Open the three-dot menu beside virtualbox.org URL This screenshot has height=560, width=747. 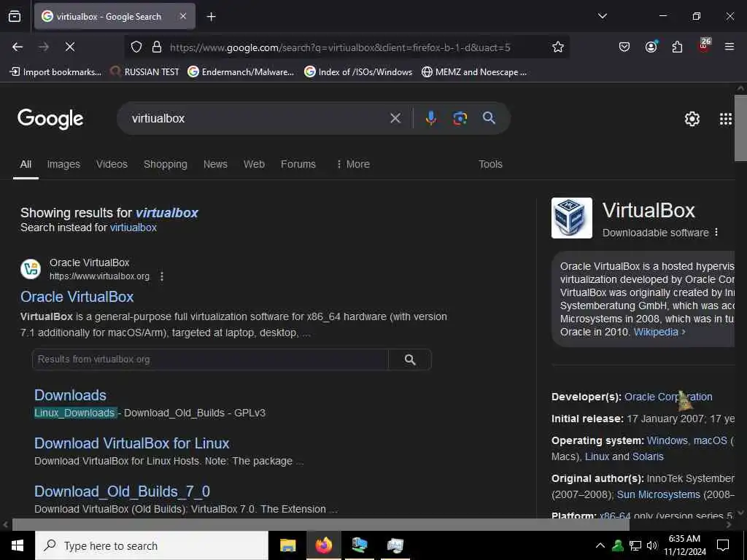[162, 276]
